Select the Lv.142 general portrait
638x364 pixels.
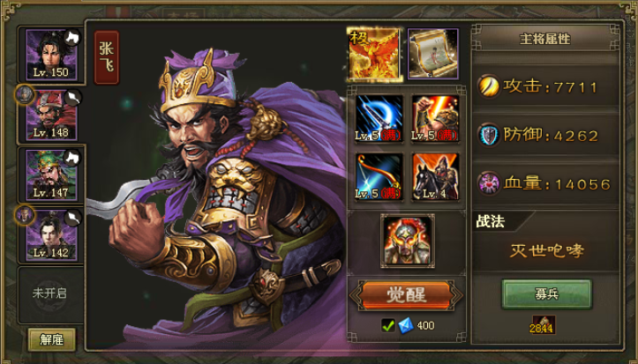click(51, 235)
